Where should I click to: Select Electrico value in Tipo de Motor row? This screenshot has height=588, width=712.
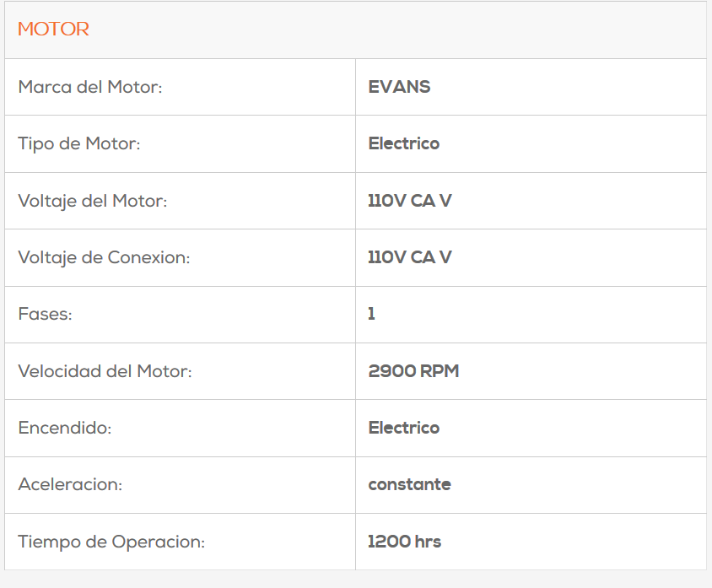[403, 144]
